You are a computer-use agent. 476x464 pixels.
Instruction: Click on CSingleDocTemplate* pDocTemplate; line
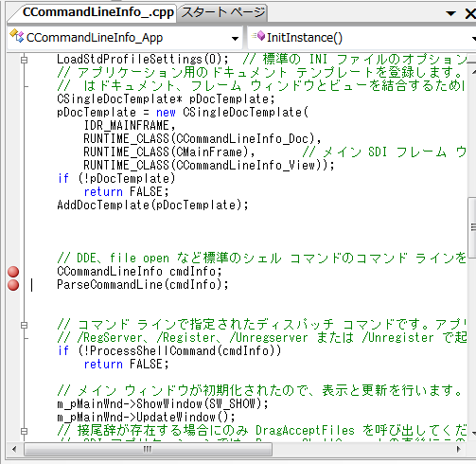[x=166, y=99]
